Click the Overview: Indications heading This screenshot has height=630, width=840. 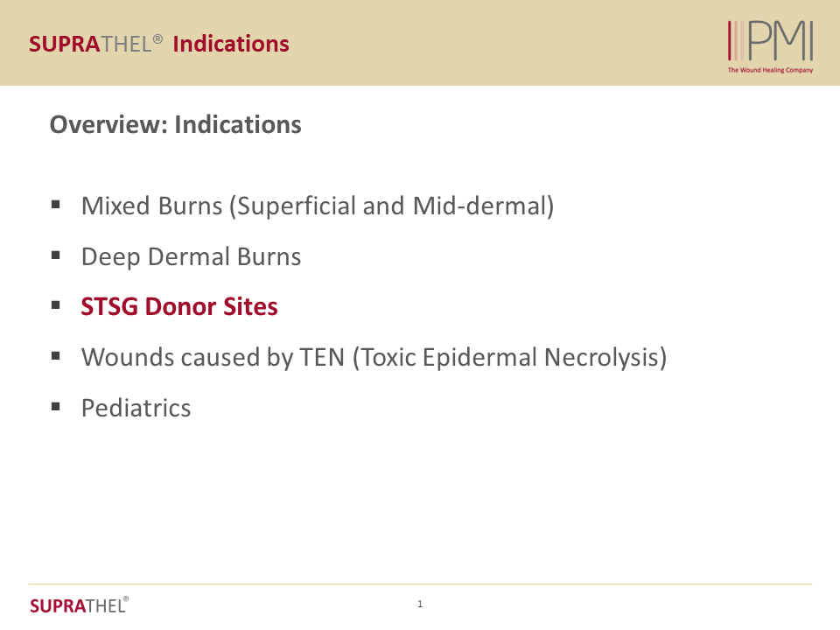(x=175, y=125)
